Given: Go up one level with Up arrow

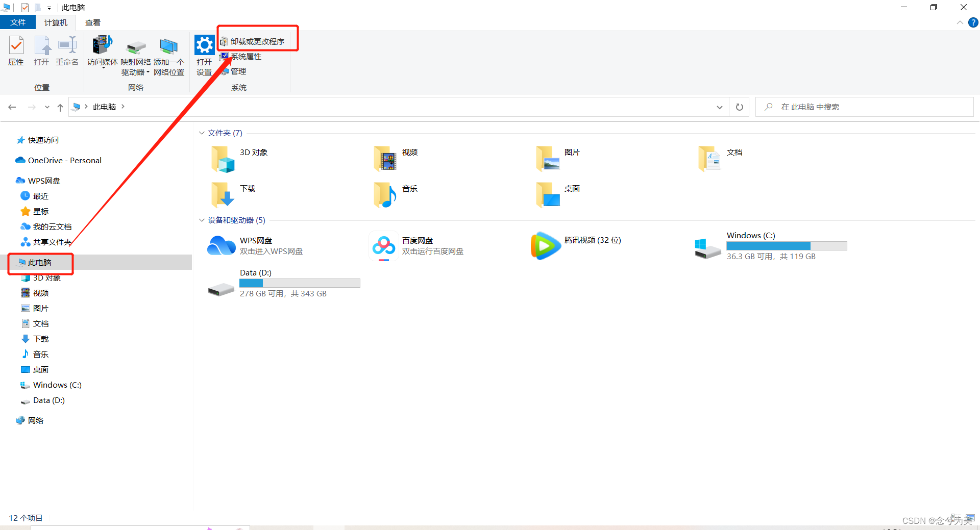Looking at the screenshot, I should 60,107.
